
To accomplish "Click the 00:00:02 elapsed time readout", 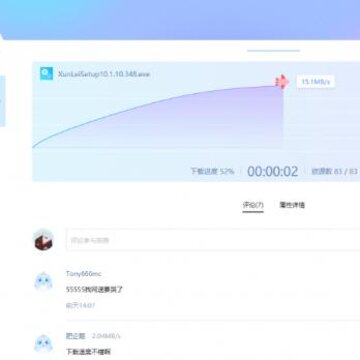I will click(273, 171).
